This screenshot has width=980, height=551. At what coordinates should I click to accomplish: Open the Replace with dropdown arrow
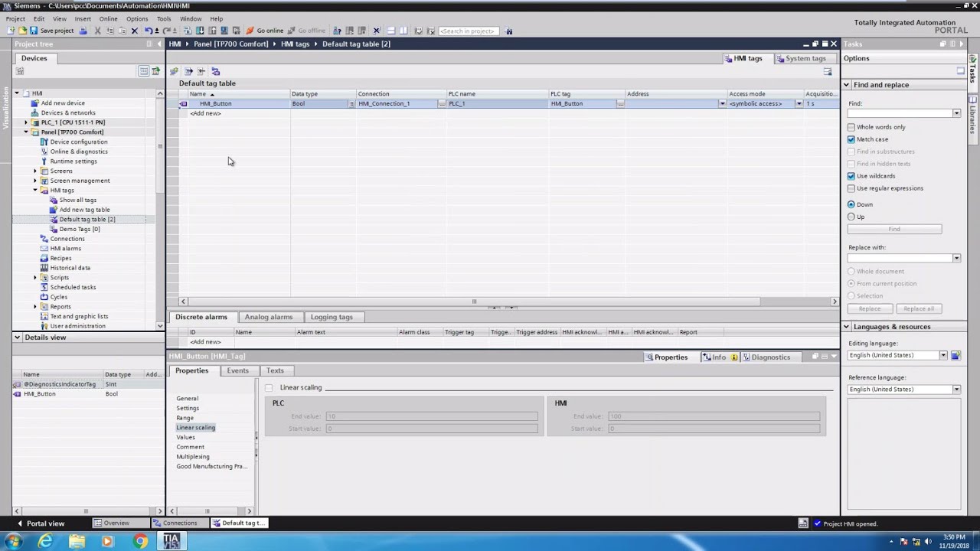(956, 258)
